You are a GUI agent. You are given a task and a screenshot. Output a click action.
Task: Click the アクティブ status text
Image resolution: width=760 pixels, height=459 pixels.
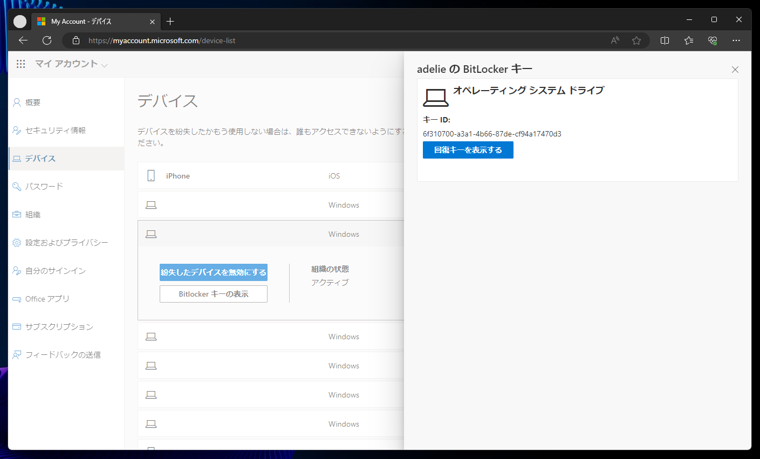330,282
